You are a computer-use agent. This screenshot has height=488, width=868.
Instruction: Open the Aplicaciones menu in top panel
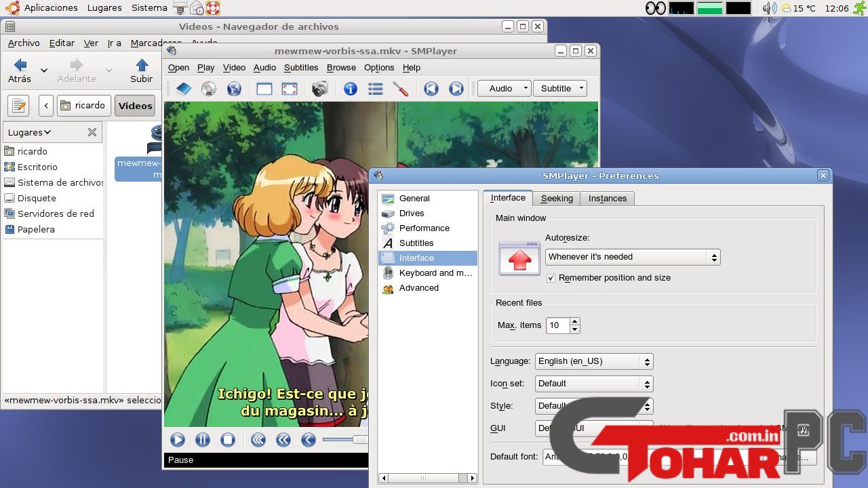(51, 8)
